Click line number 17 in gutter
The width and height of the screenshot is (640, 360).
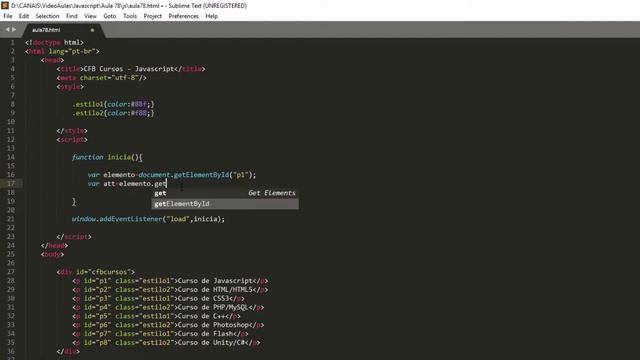pos(11,184)
